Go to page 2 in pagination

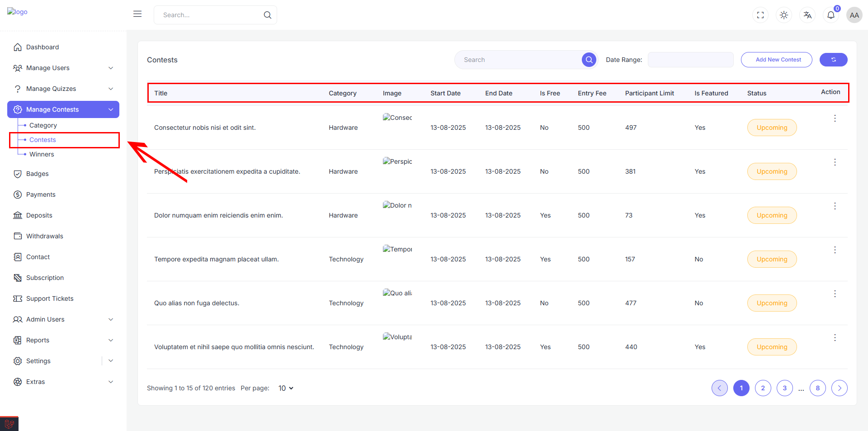tap(763, 388)
